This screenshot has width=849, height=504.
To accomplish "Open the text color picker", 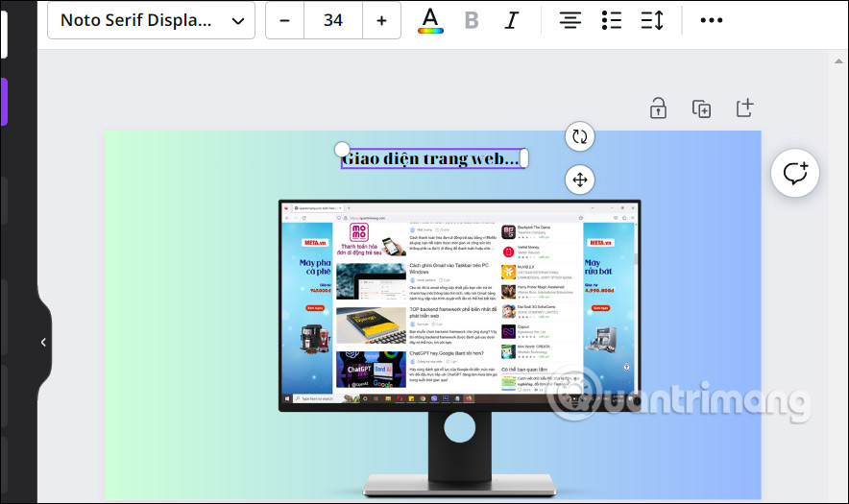I will (430, 20).
